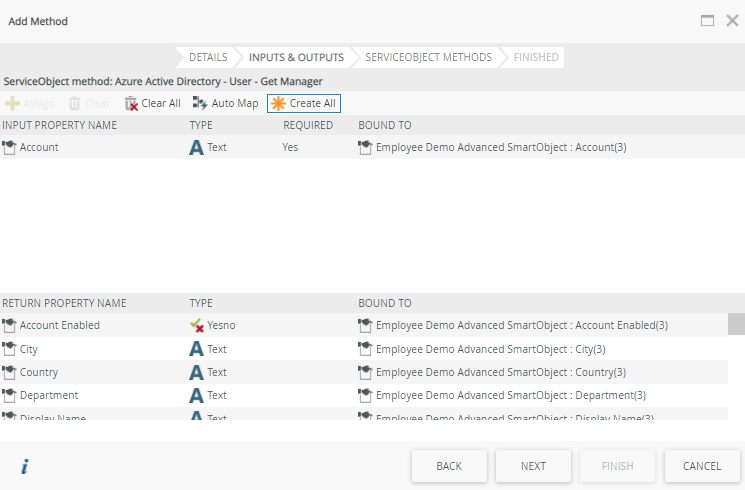Viewport: 745px width, 490px height.
Task: Click the Account input property icon
Action: (x=10, y=147)
